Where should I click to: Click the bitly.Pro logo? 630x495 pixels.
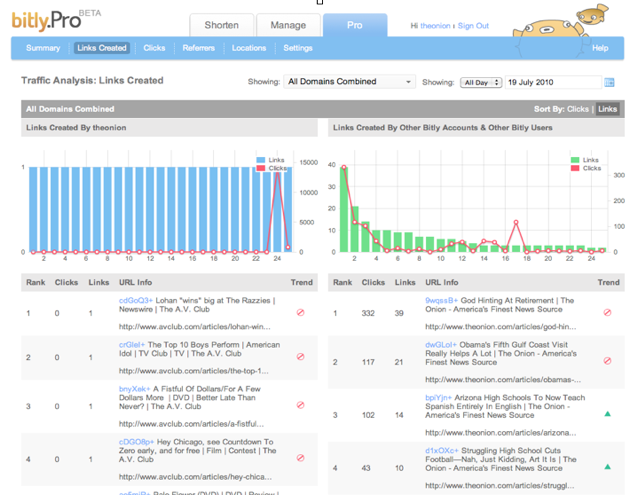46,21
